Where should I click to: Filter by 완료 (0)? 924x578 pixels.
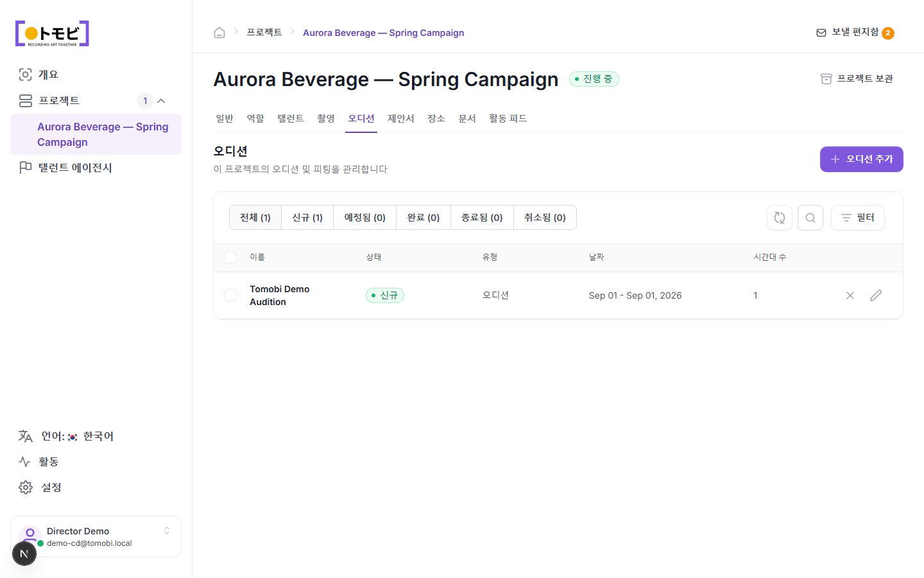(424, 218)
